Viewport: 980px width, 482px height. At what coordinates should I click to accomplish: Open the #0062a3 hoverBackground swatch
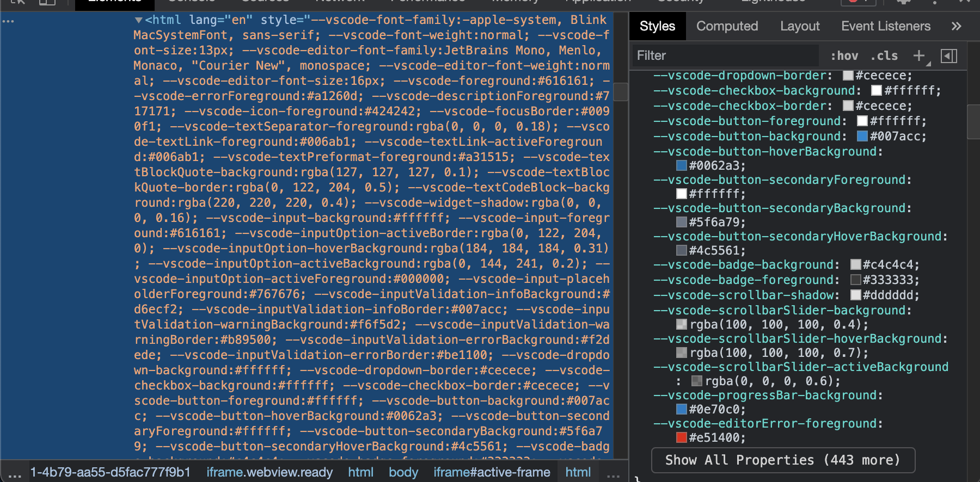pos(682,165)
